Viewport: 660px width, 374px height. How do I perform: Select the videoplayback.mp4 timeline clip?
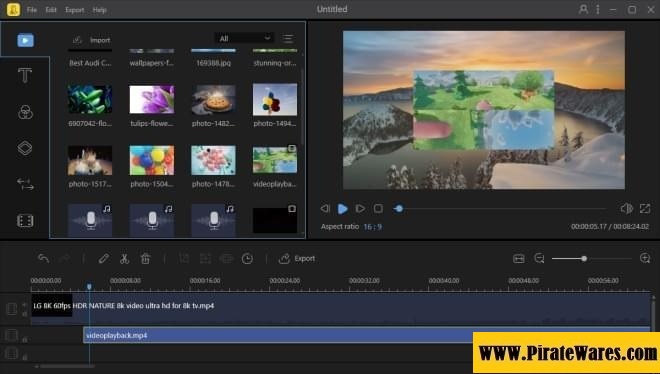(366, 335)
